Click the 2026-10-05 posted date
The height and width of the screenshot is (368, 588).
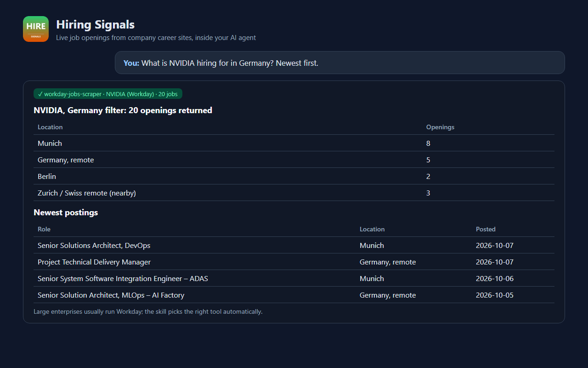click(495, 295)
